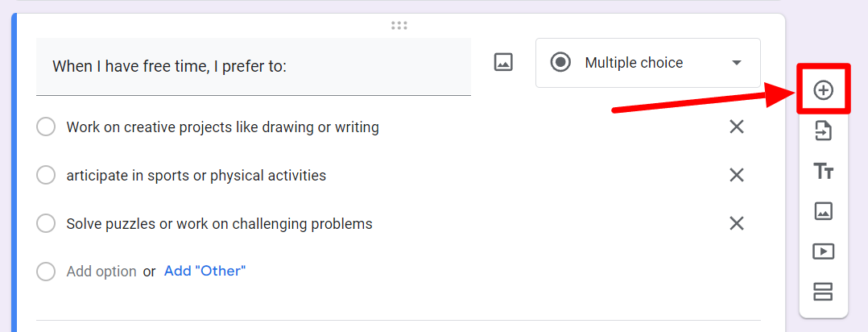
Task: Click the Add section icon
Action: coord(823,292)
